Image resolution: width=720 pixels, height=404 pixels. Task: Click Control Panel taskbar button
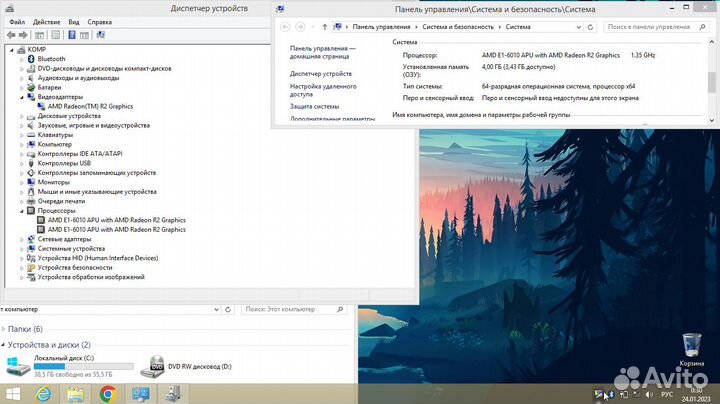[x=141, y=394]
